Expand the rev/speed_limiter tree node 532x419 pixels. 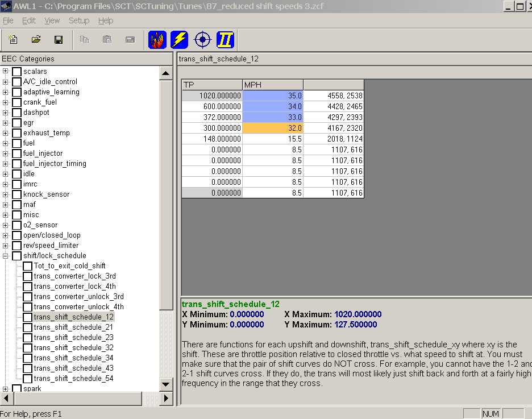(6, 246)
